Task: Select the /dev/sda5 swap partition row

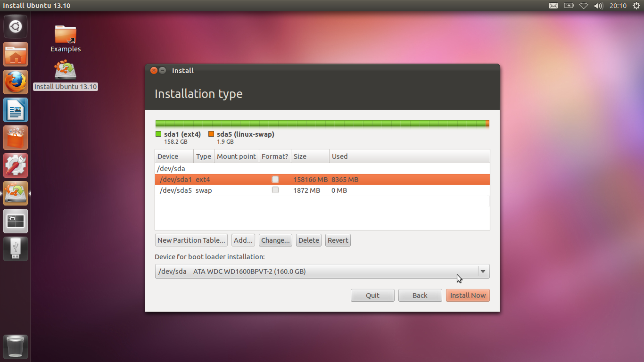Action: coord(322,190)
